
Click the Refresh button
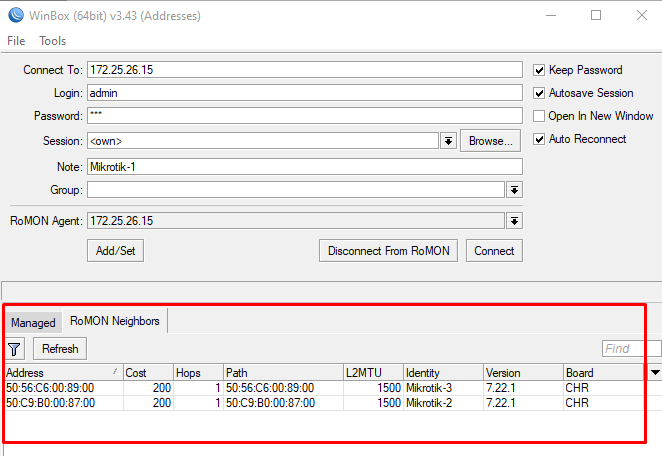point(61,349)
